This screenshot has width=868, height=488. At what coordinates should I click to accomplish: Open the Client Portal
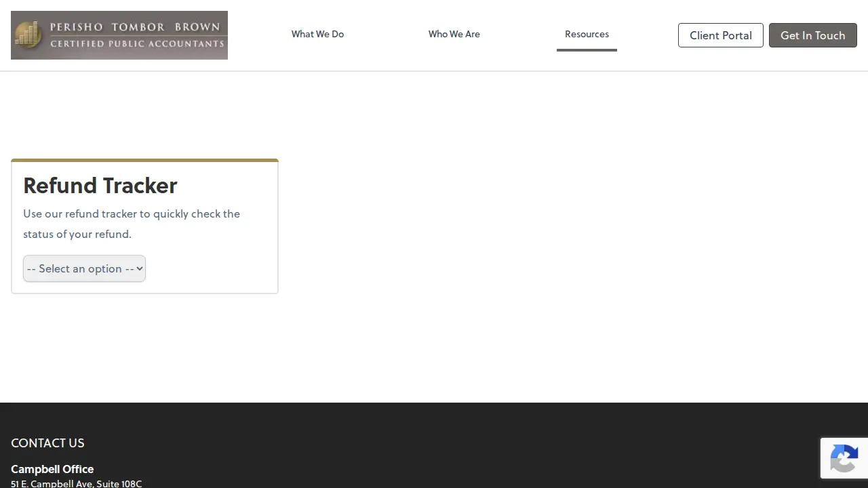pyautogui.click(x=721, y=35)
